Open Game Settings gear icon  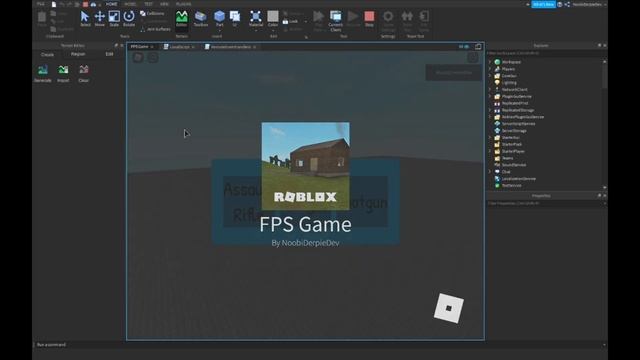click(x=388, y=20)
